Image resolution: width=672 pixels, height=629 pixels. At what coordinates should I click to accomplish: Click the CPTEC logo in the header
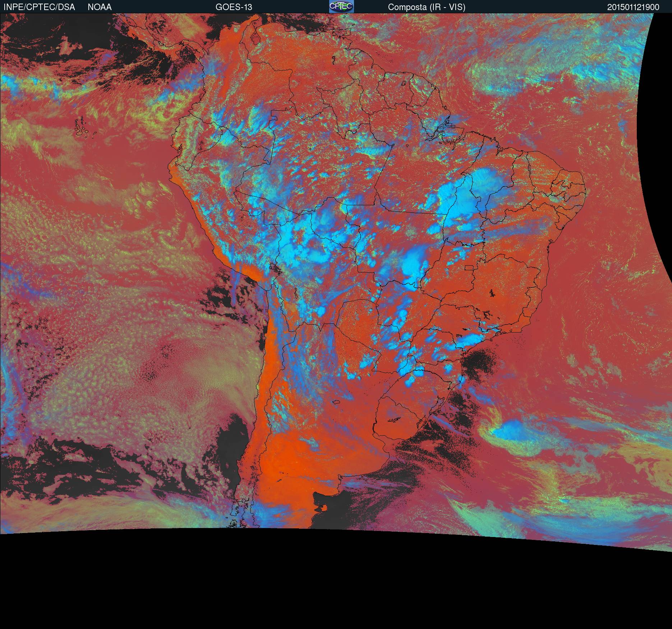point(341,6)
